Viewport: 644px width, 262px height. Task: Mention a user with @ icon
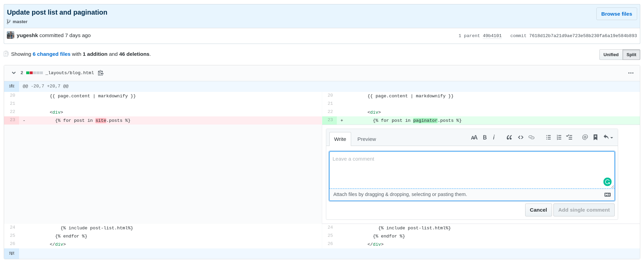click(x=585, y=137)
